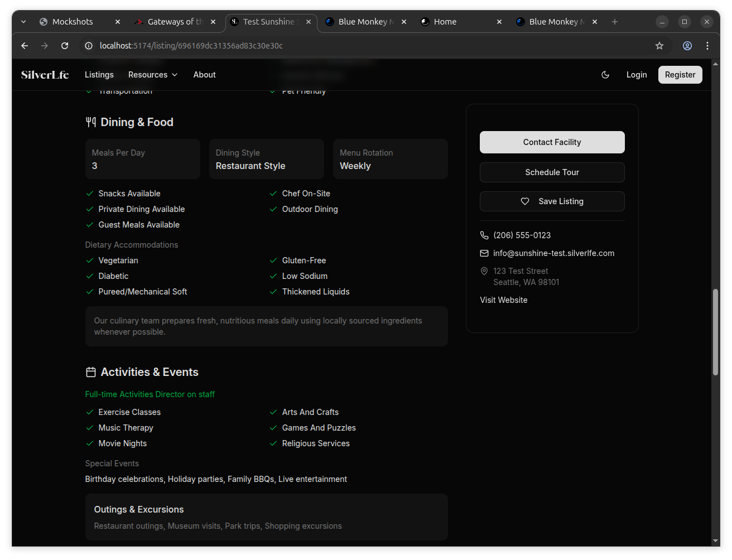The width and height of the screenshot is (732, 560).
Task: Toggle Save Listing heart button
Action: point(552,201)
